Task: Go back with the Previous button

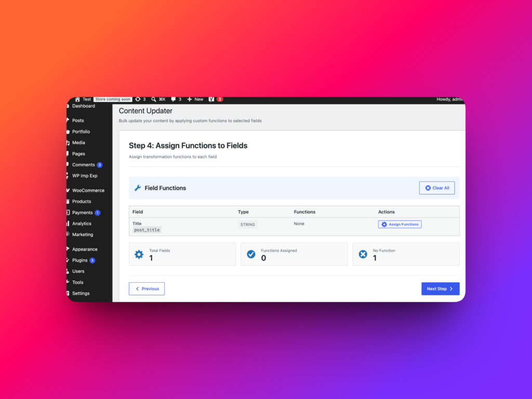Action: (147, 289)
